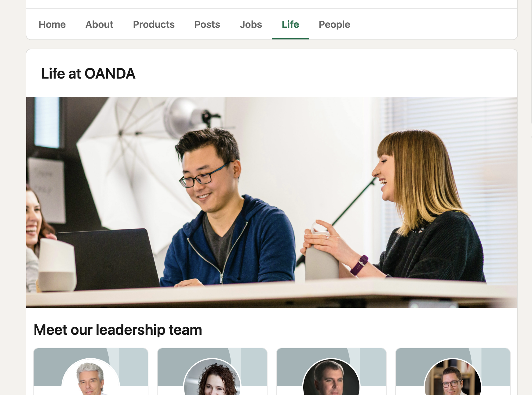Screen dimensions: 532x395
Task: Click the Life at OANDA heading
Action: click(88, 74)
